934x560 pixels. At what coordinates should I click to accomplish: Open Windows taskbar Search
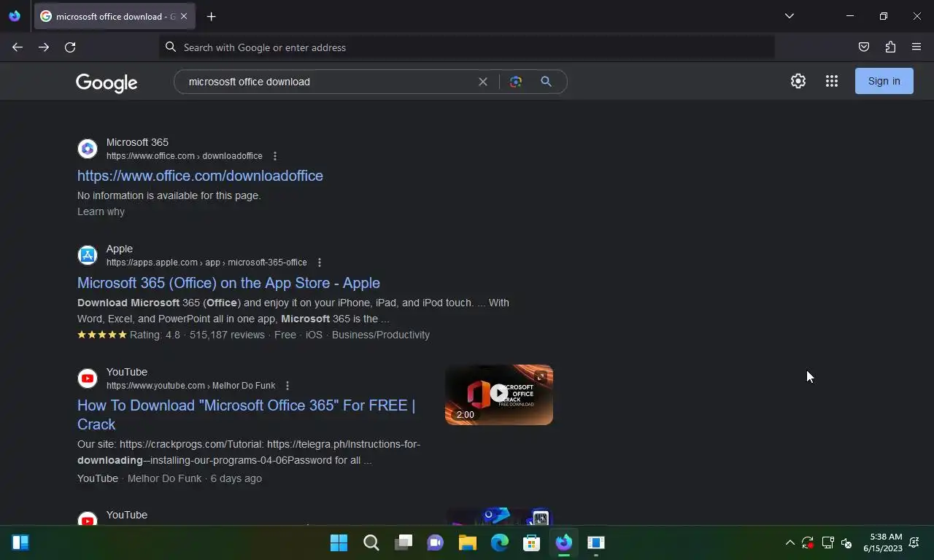click(371, 542)
